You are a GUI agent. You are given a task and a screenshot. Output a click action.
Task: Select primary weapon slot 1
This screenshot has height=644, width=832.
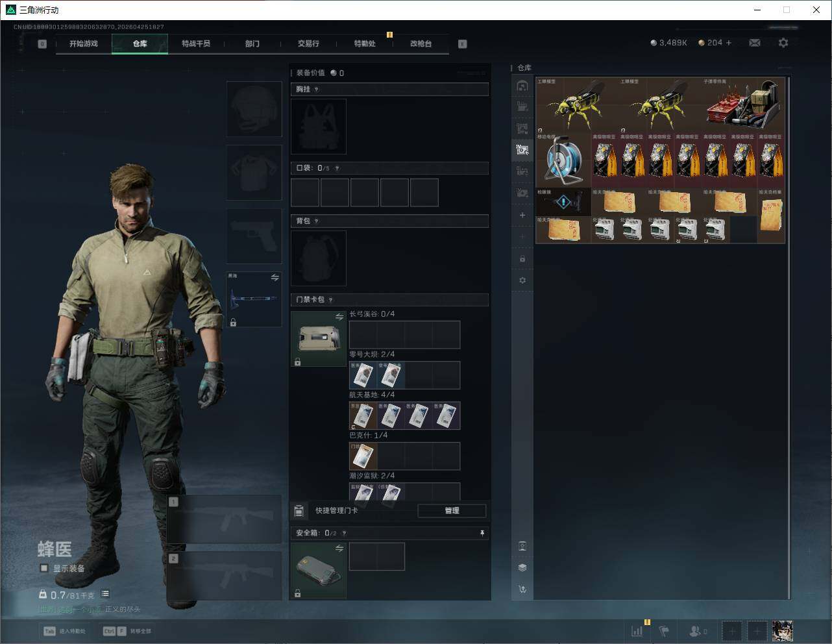[x=225, y=519]
